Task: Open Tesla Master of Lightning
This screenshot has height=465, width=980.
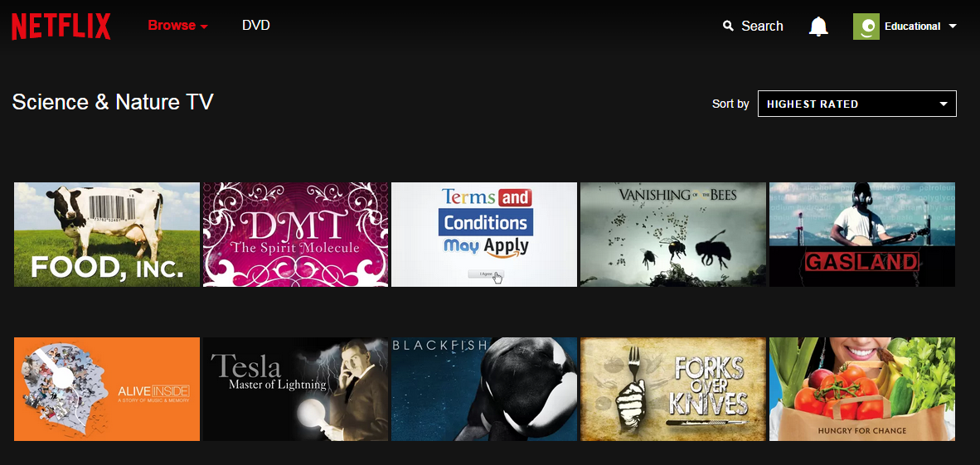Action: click(296, 389)
